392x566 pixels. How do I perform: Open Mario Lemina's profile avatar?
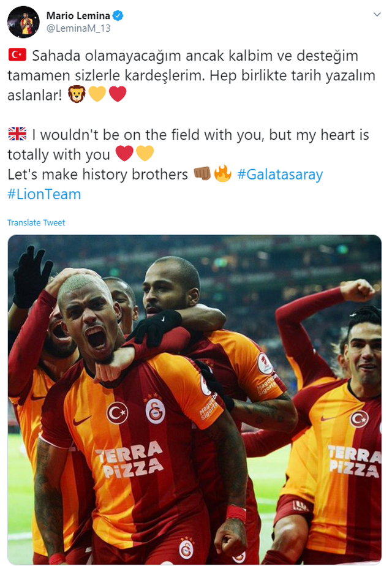pyautogui.click(x=23, y=21)
